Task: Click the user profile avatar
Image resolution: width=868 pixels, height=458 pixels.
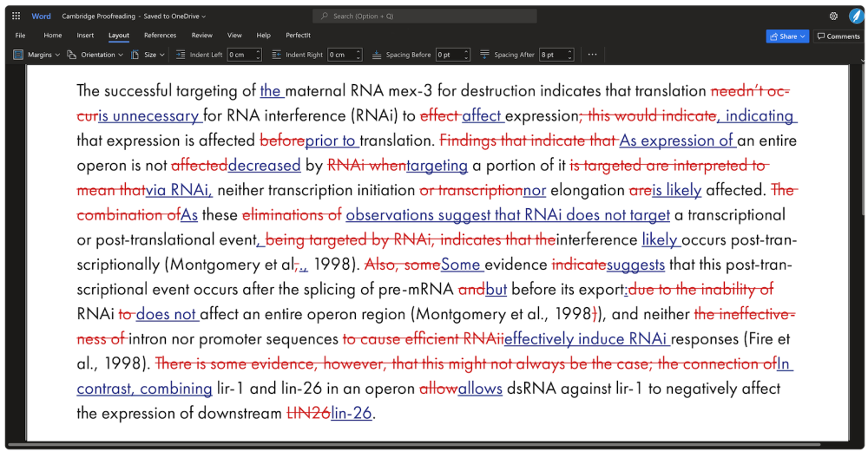Action: click(x=854, y=16)
